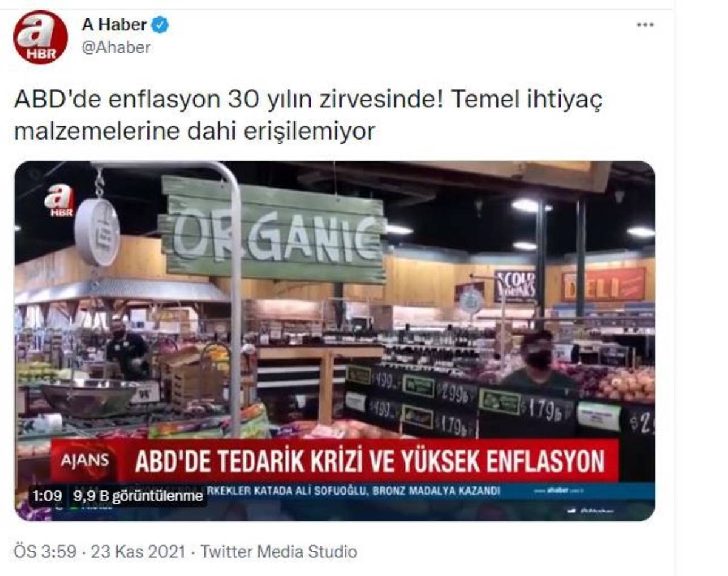Screen dimensions: 728x576
Task: Play the embedded news video
Action: 334,341
